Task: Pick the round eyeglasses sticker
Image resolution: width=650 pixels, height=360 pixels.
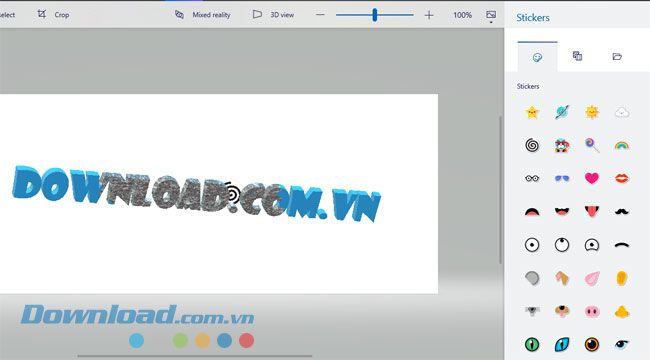Action: pyautogui.click(x=532, y=178)
